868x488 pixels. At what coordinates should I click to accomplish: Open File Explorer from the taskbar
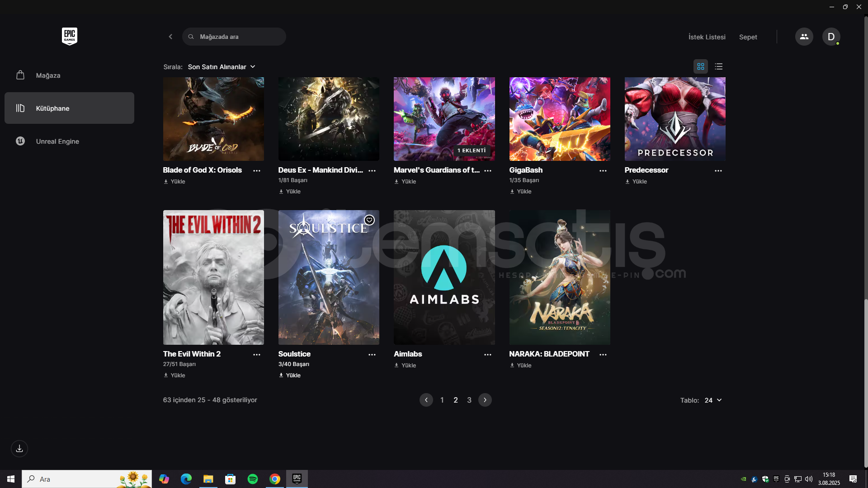208,479
